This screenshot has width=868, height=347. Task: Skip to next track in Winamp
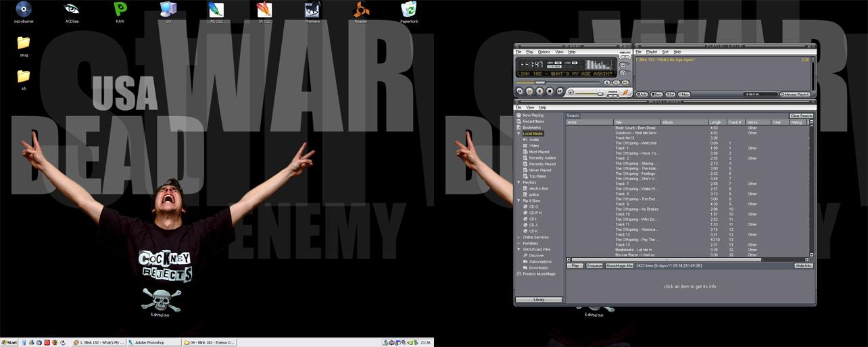tap(559, 91)
